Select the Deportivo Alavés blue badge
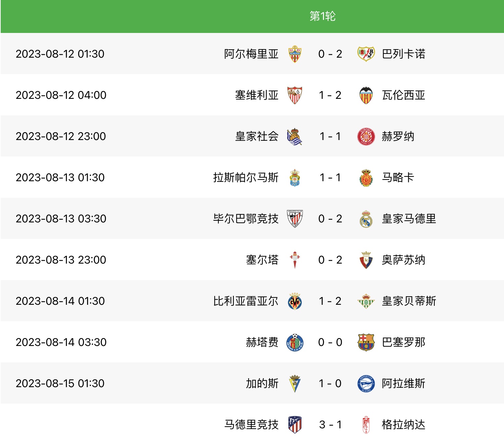Image resolution: width=504 pixels, height=440 pixels. click(x=366, y=383)
